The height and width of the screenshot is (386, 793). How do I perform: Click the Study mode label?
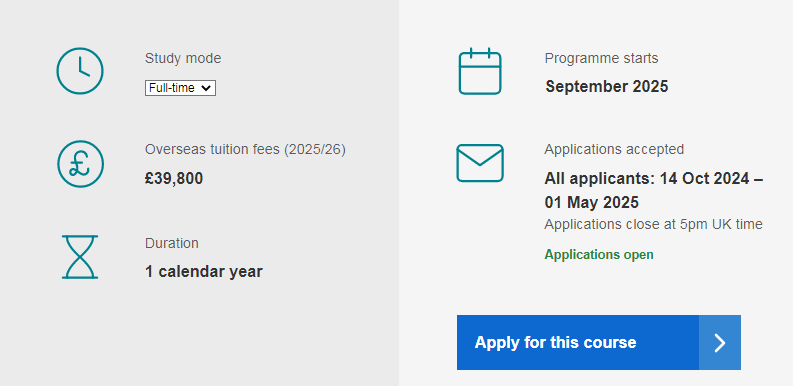(183, 58)
